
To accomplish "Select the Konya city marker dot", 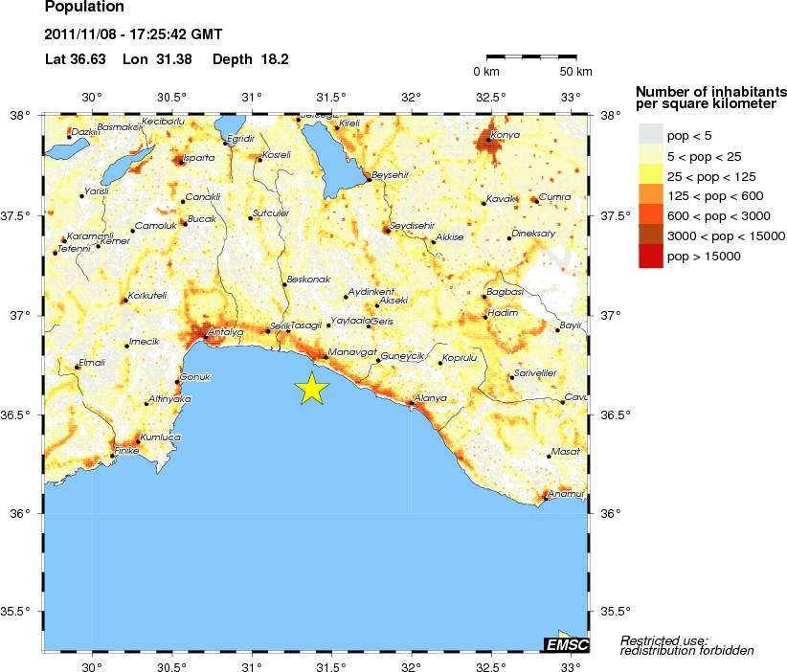I will [489, 142].
